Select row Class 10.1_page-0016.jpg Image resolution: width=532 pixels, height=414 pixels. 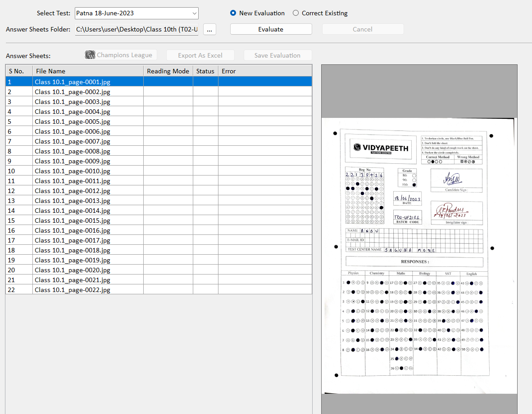coord(159,230)
